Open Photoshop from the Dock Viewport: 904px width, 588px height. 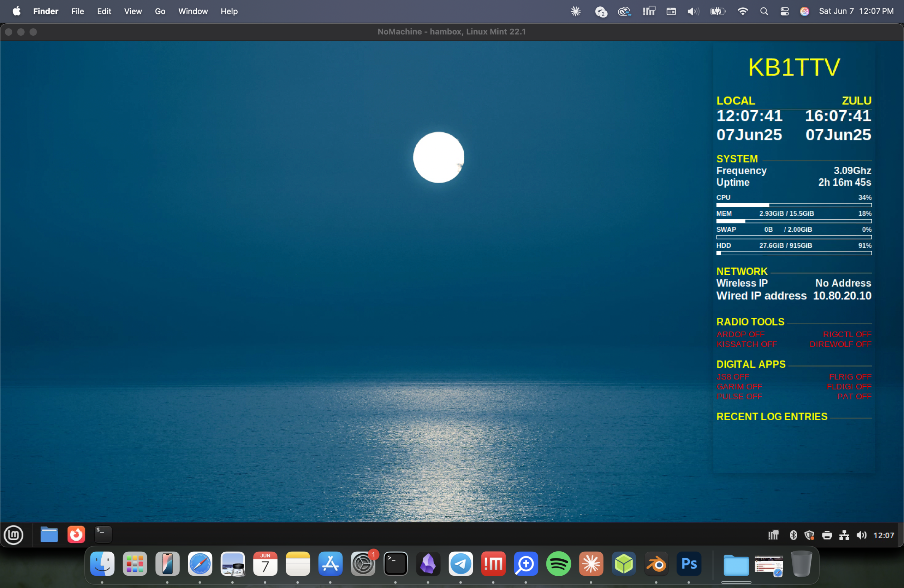coord(689,564)
